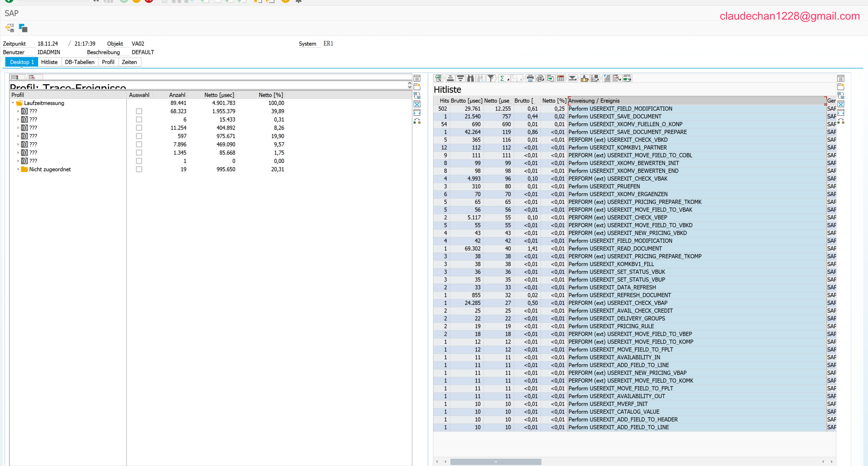Click the Netto [%] header in the Profil tree
This screenshot has width=868, height=466.
271,95
